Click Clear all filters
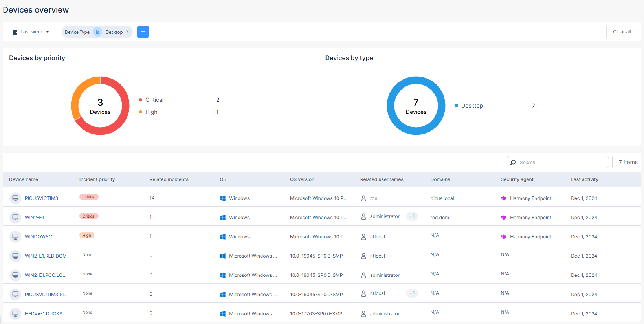644x324 pixels. (x=622, y=32)
